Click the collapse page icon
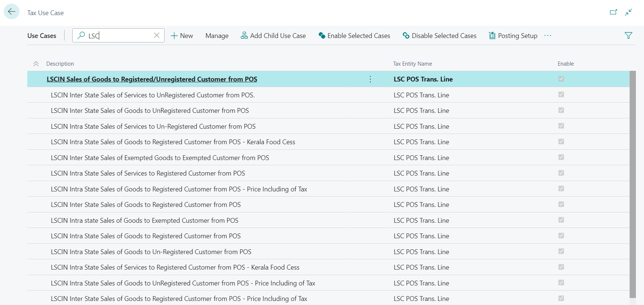Viewport: 644px width, 305px height. tap(629, 12)
